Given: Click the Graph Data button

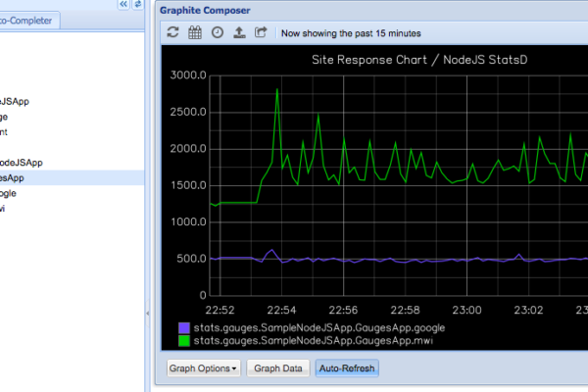Looking at the screenshot, I should point(277,368).
